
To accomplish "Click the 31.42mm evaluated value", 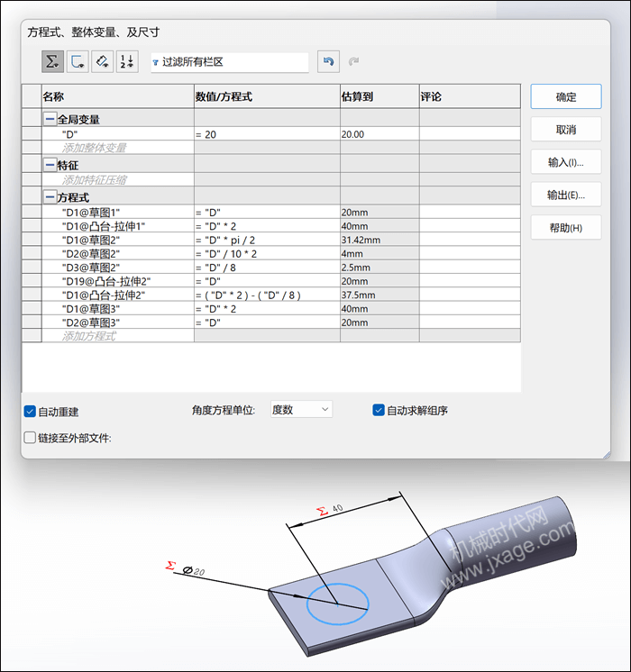I will [380, 240].
